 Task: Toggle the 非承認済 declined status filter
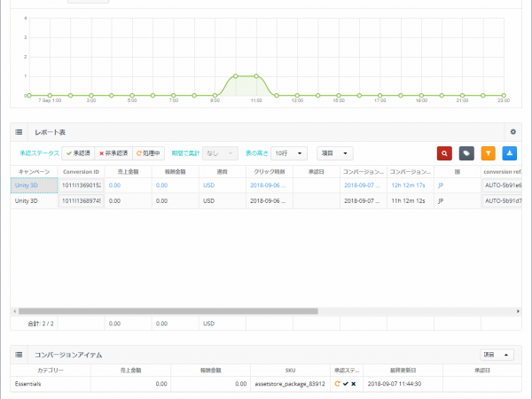click(x=113, y=153)
